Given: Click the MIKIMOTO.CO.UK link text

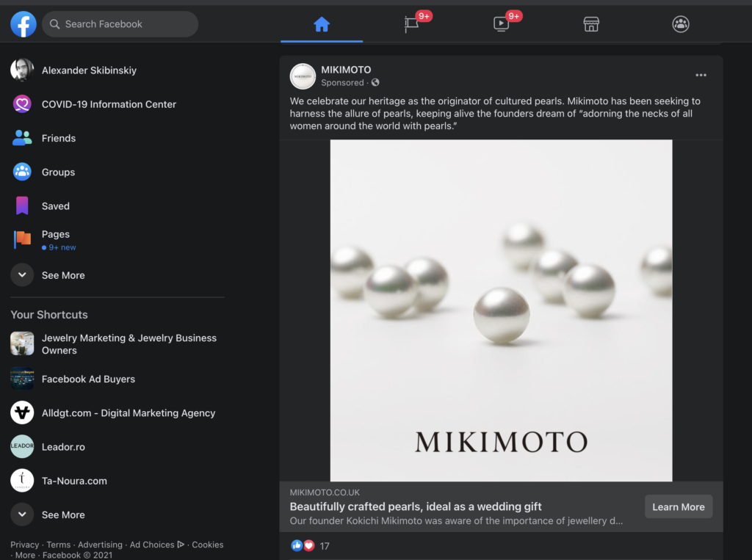Looking at the screenshot, I should (325, 492).
